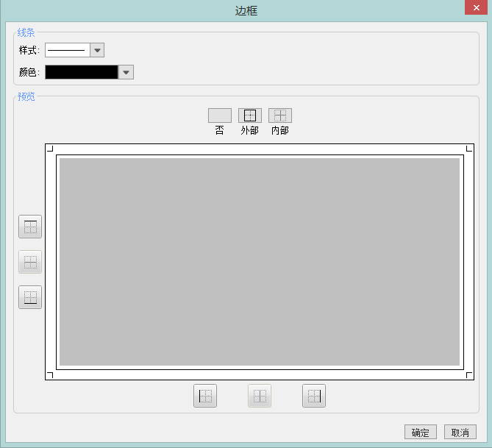
Task: Open the 颜色 color dropdown arrow
Action: point(126,72)
